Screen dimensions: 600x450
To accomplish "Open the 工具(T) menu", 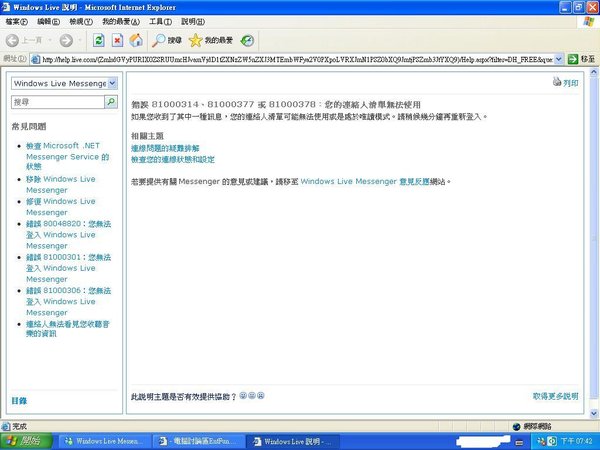I will 160,22.
